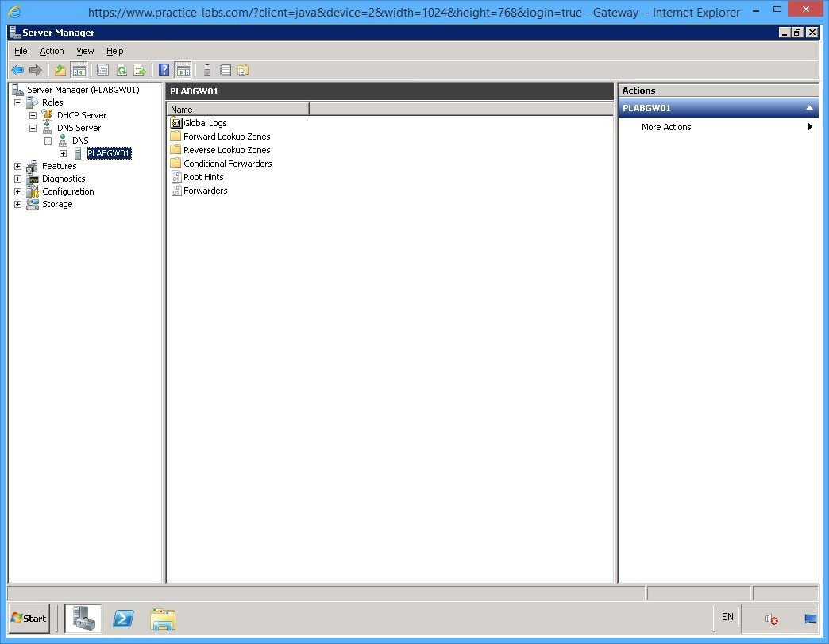
Task: Open the Forward Lookup Zones folder
Action: [226, 136]
